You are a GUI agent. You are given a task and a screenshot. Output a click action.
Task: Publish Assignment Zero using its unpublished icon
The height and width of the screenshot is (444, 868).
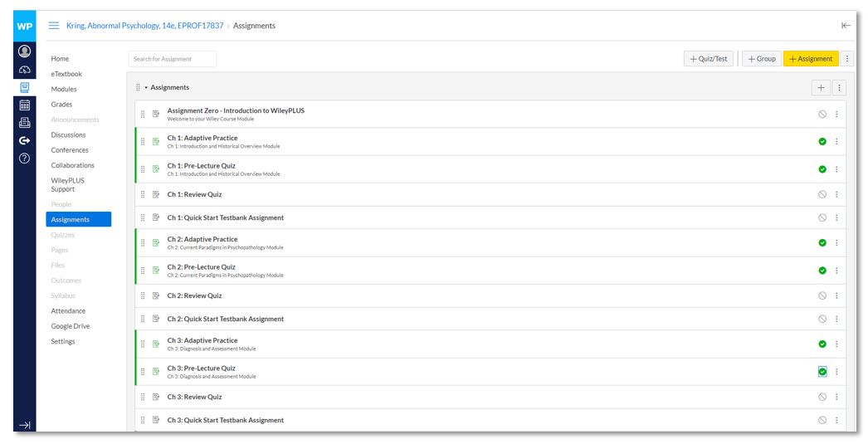click(x=822, y=114)
